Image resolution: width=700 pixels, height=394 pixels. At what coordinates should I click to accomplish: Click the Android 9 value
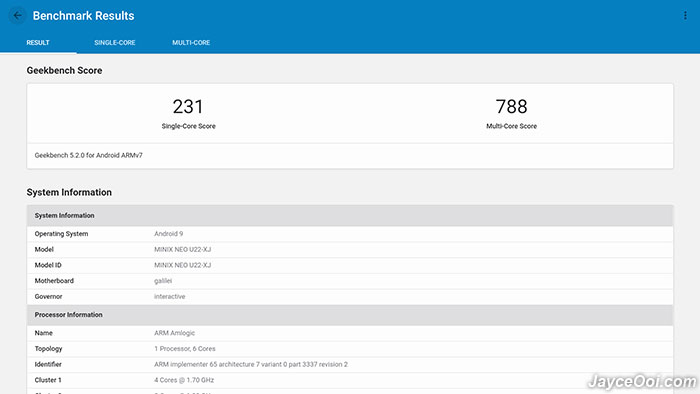coord(169,234)
